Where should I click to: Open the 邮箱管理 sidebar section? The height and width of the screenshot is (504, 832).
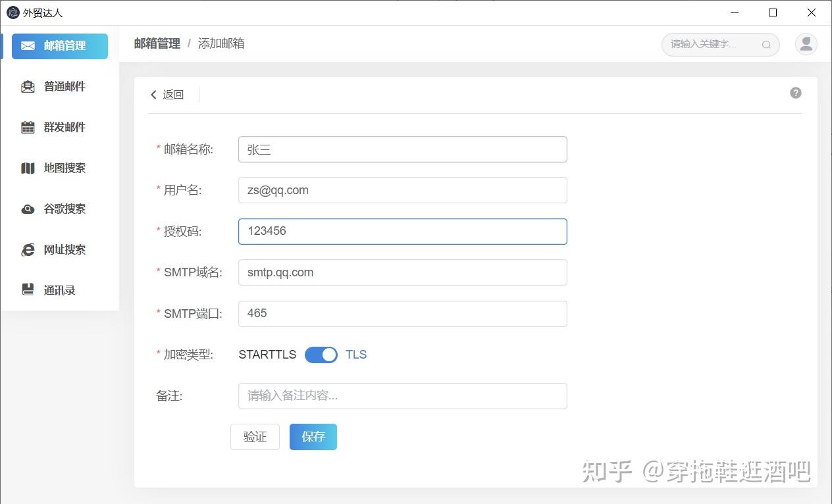point(59,46)
